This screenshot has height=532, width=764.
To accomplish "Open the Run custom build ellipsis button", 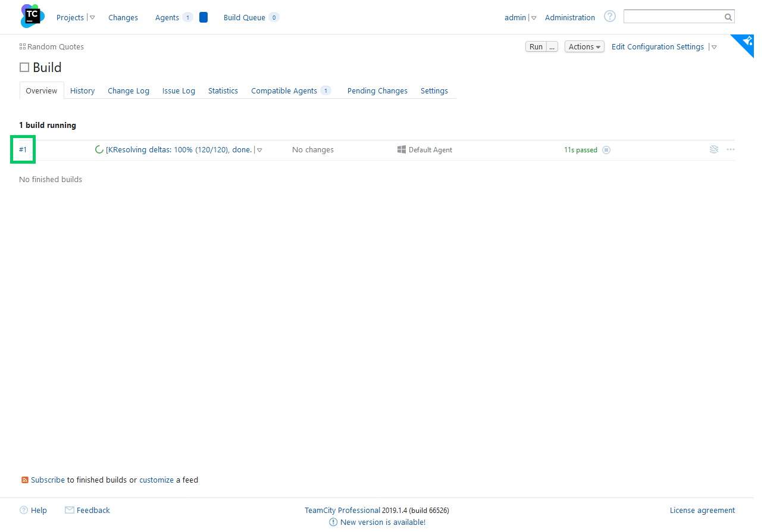I will (552, 46).
